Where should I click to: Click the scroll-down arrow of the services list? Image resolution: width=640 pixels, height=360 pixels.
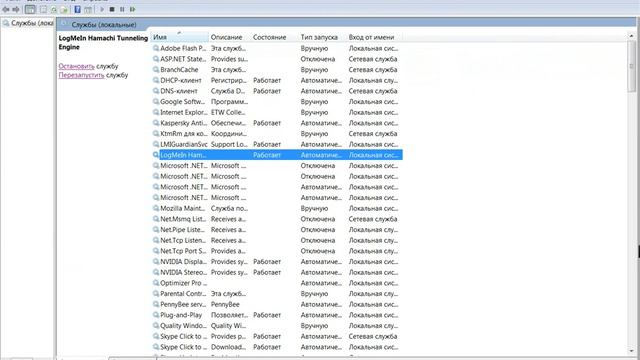click(x=631, y=350)
